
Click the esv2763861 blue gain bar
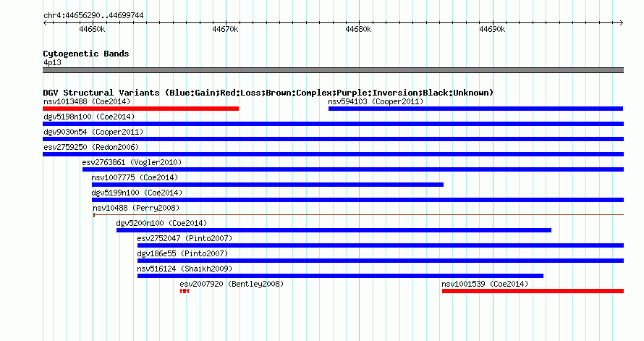(x=353, y=169)
